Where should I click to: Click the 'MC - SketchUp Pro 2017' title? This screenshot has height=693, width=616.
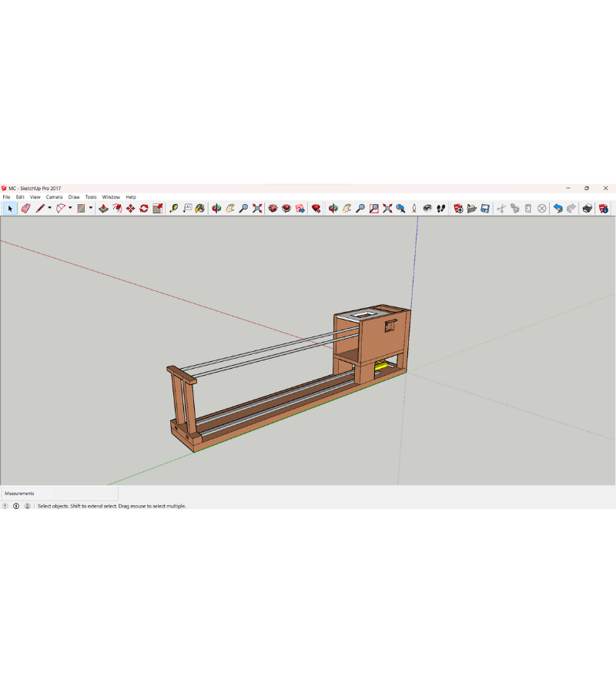35,189
